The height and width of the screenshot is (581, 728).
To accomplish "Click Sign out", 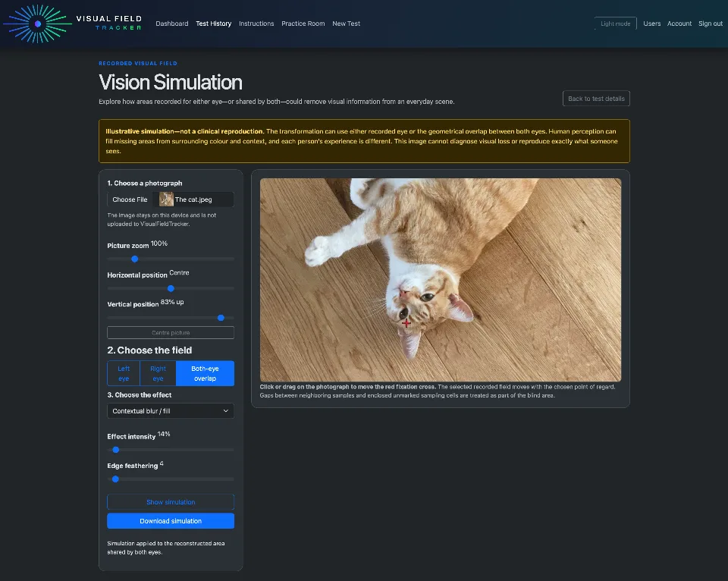I will [x=711, y=24].
